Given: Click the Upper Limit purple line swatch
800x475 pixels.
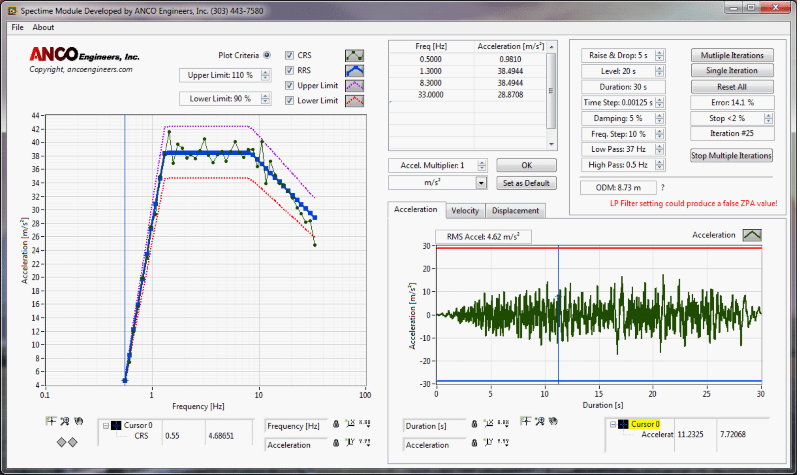Looking at the screenshot, I should click(355, 87).
